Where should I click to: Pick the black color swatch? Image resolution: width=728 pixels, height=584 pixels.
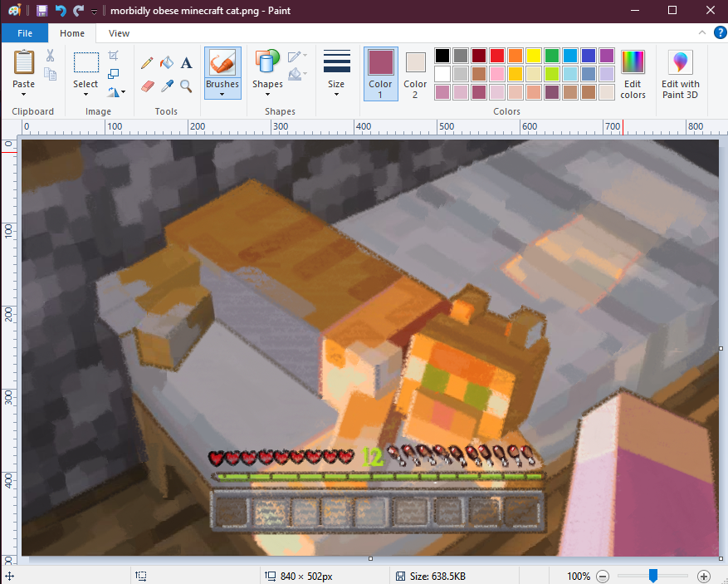[x=442, y=56]
